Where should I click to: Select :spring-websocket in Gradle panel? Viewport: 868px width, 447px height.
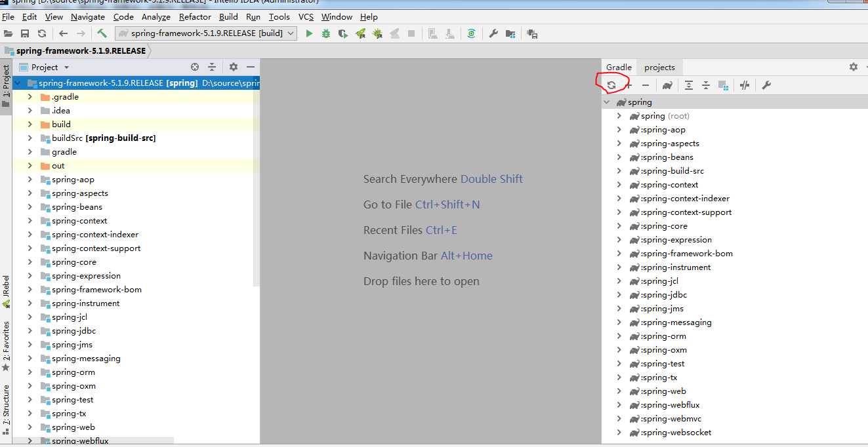676,432
